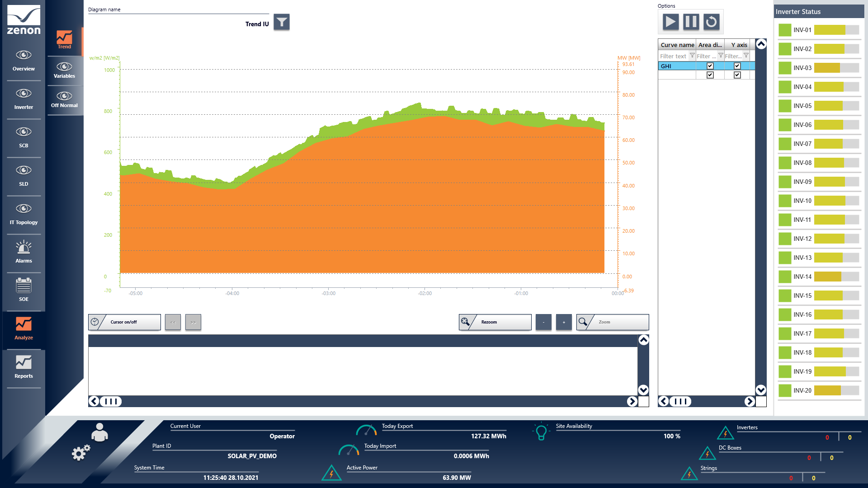This screenshot has width=868, height=488.
Task: Open IT Topology view
Action: point(24,213)
